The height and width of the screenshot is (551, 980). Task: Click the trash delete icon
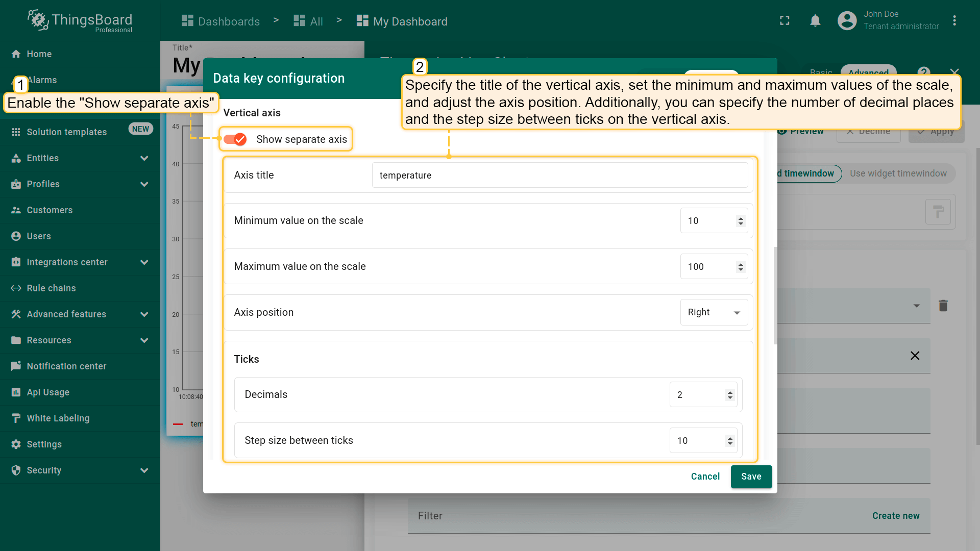(943, 306)
